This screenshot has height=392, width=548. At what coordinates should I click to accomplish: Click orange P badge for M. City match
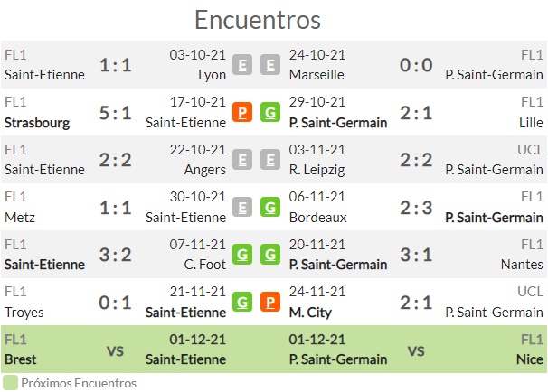[x=270, y=302]
